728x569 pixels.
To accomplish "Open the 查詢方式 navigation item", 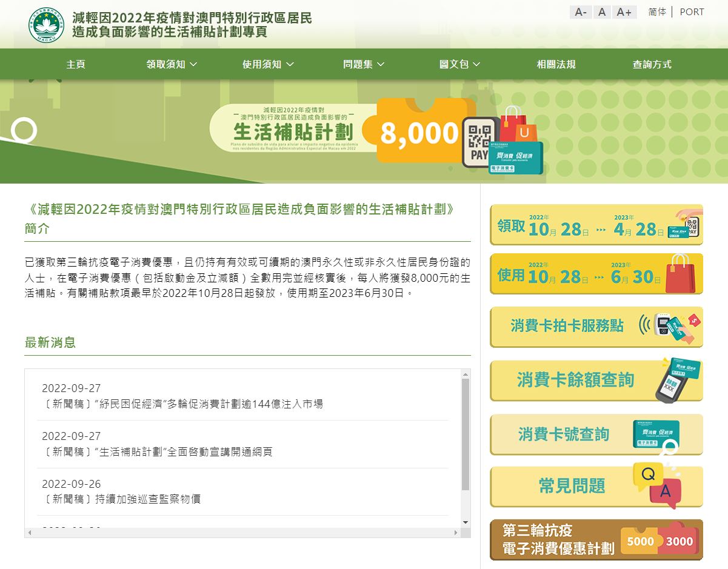I will [652, 64].
